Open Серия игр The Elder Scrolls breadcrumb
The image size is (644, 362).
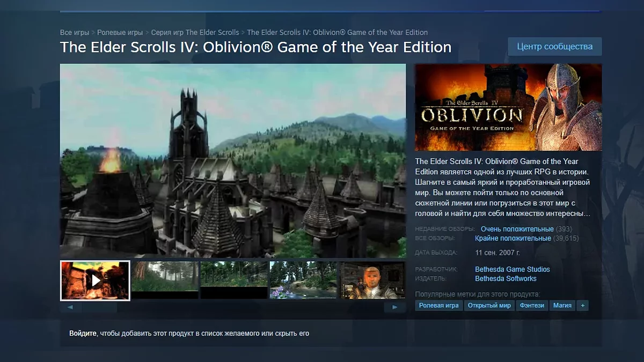[195, 33]
